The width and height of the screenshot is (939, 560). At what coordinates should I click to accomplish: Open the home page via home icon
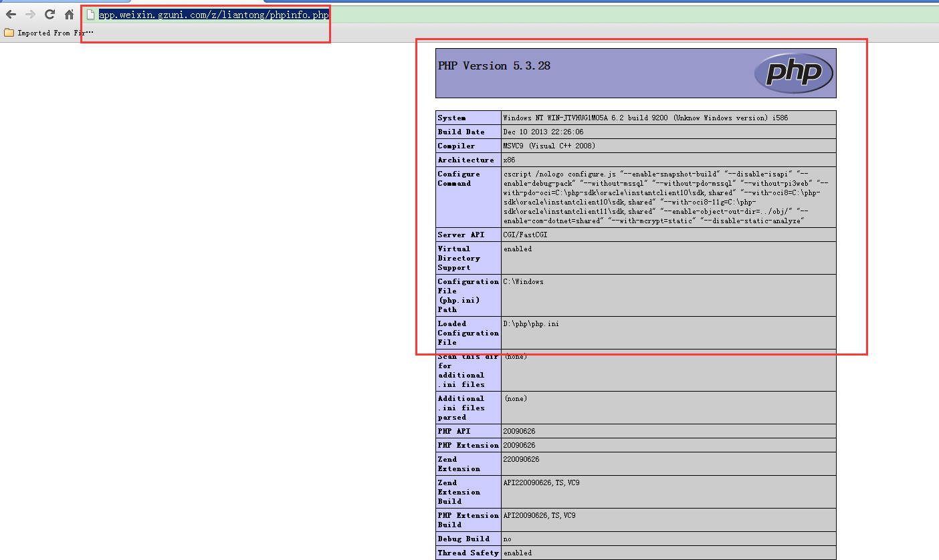(x=69, y=14)
